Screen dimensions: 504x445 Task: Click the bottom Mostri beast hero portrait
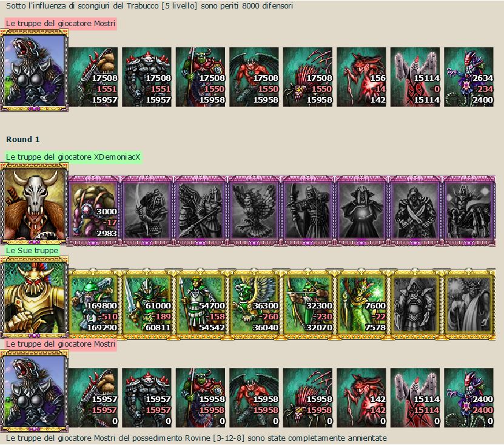click(x=35, y=391)
